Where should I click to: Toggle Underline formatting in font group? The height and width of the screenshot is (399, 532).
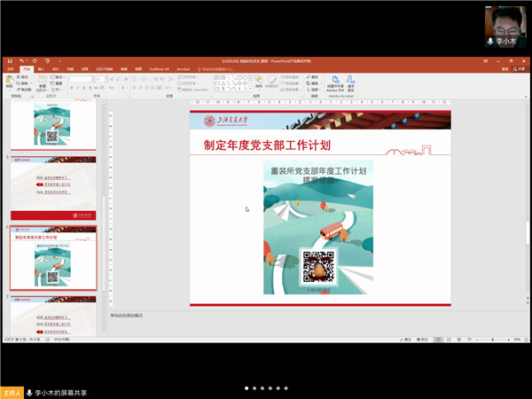(x=84, y=87)
